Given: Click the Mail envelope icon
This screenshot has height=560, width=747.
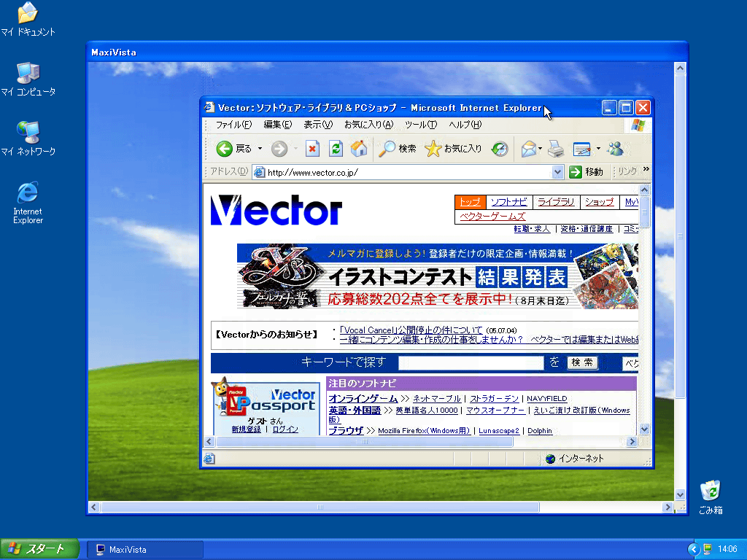Looking at the screenshot, I should click(529, 149).
